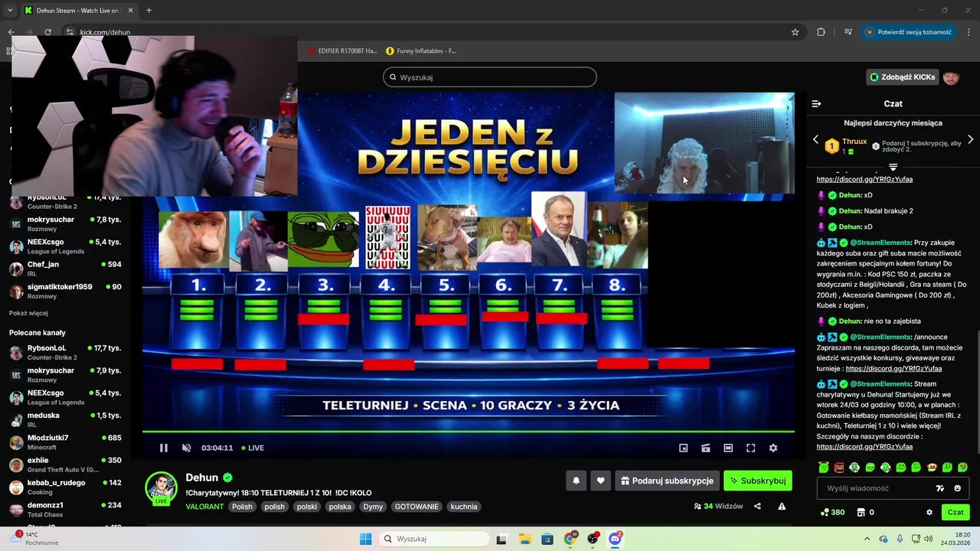Viewport: 980px width, 551px height.
Task: Open browser extensions puzzle icon
Action: (821, 32)
